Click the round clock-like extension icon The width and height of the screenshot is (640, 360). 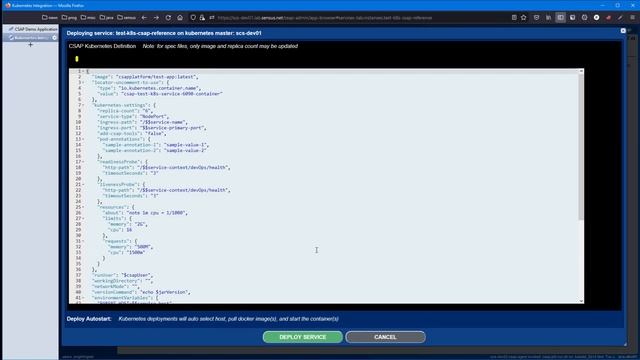pyautogui.click(x=584, y=18)
